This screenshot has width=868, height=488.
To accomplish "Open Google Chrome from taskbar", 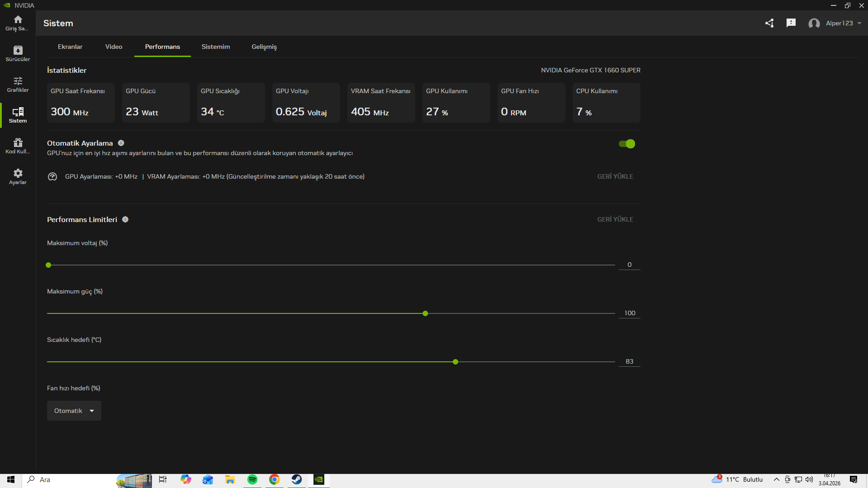I will pos(275,480).
